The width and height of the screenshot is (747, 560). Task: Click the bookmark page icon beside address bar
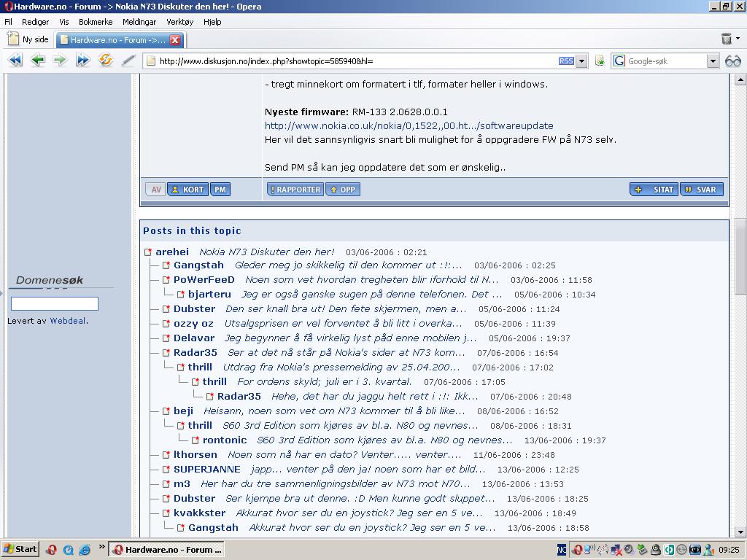(600, 61)
